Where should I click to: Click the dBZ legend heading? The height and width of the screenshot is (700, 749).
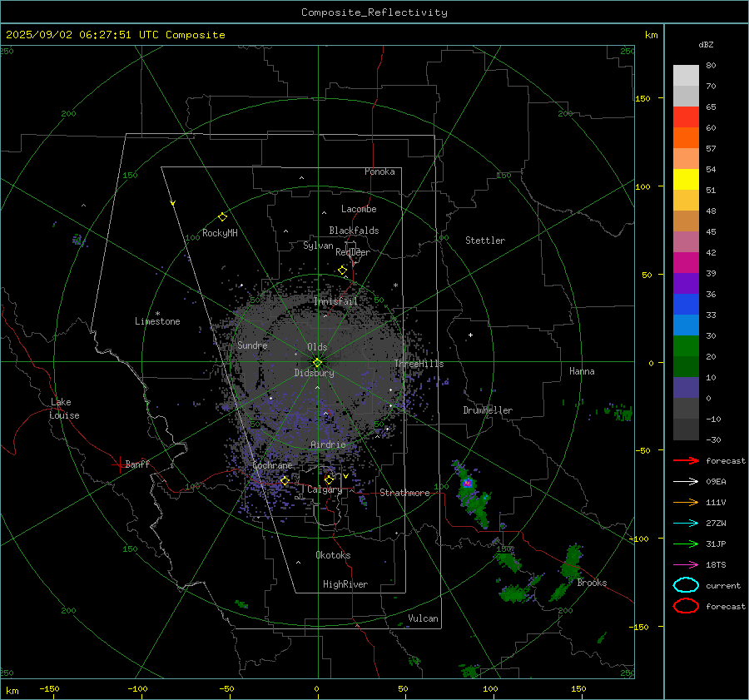[706, 45]
